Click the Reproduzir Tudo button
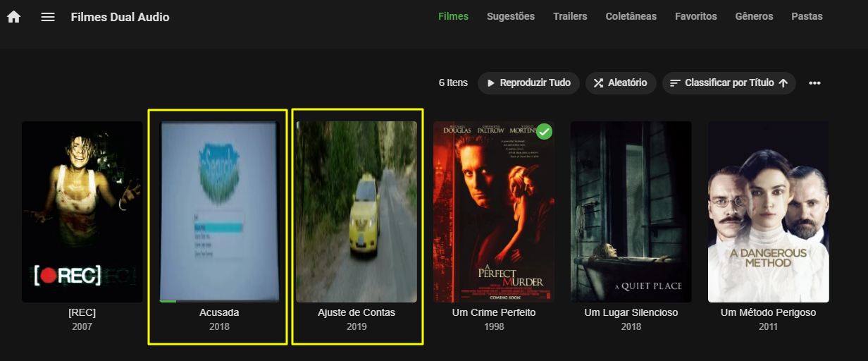The width and height of the screenshot is (868, 361). click(x=529, y=83)
